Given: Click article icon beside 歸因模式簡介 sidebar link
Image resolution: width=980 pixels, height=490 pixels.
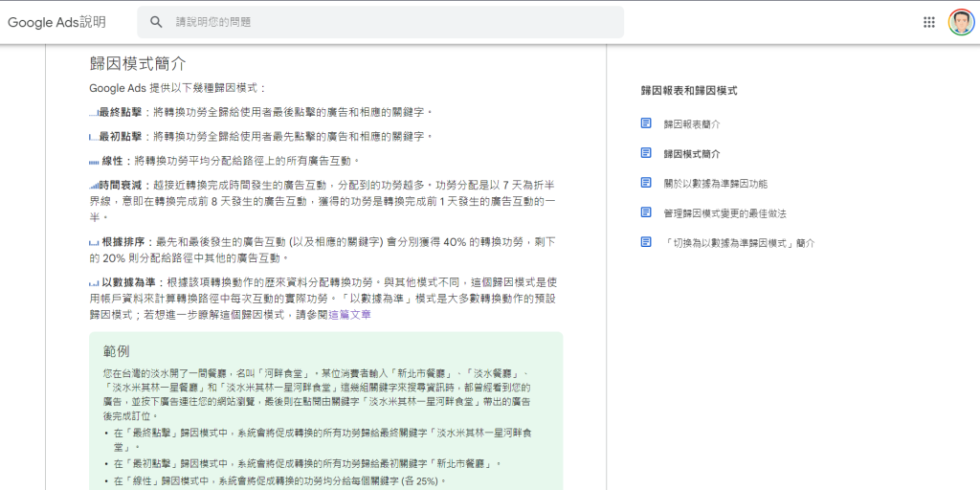Looking at the screenshot, I should (x=646, y=152).
